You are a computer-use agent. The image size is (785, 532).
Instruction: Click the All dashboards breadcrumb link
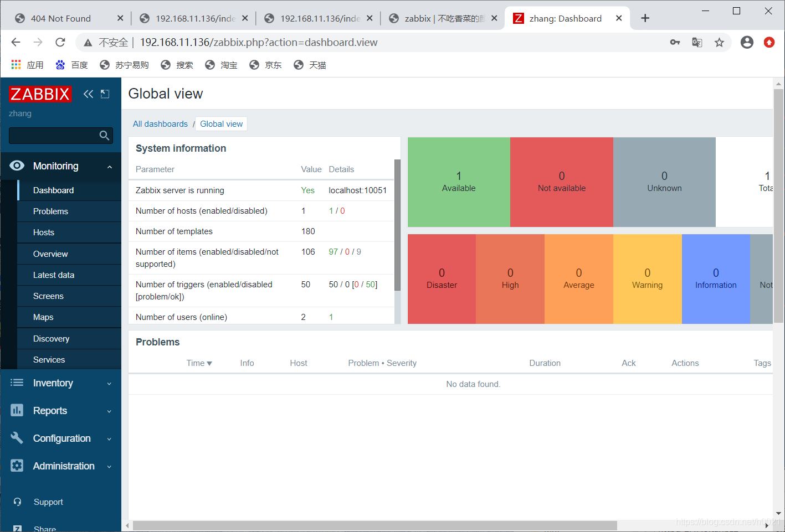(x=160, y=124)
